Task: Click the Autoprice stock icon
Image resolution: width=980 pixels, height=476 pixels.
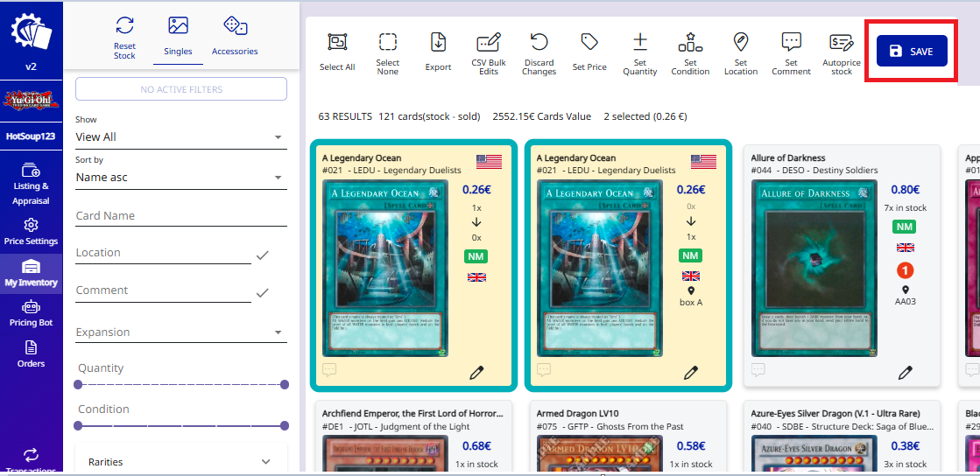Action: click(x=842, y=42)
